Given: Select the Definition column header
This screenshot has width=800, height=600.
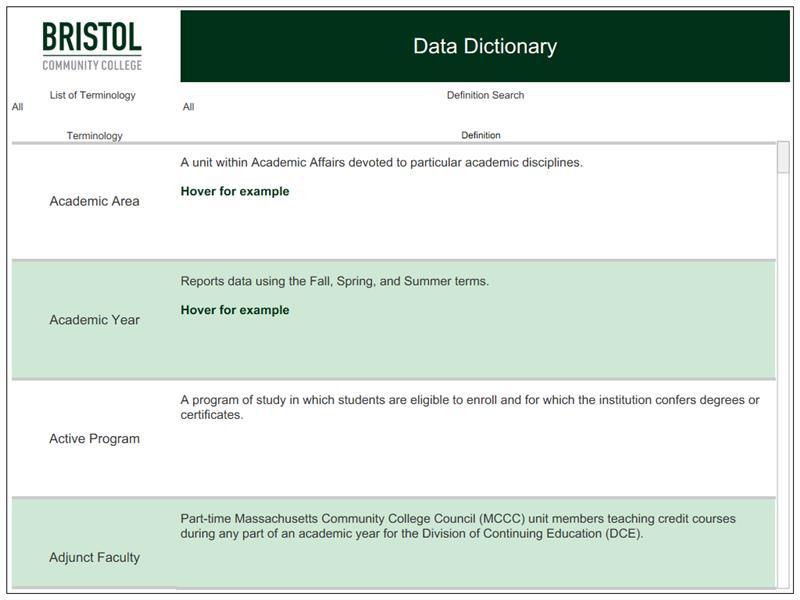Looking at the screenshot, I should pyautogui.click(x=479, y=132).
